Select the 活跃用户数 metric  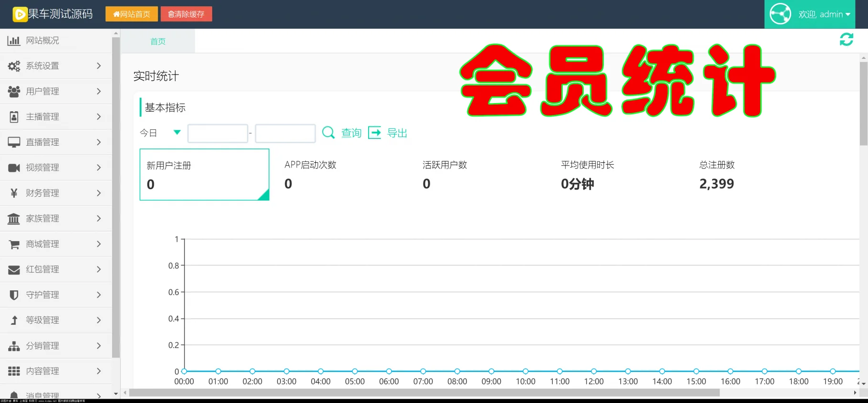pos(445,175)
